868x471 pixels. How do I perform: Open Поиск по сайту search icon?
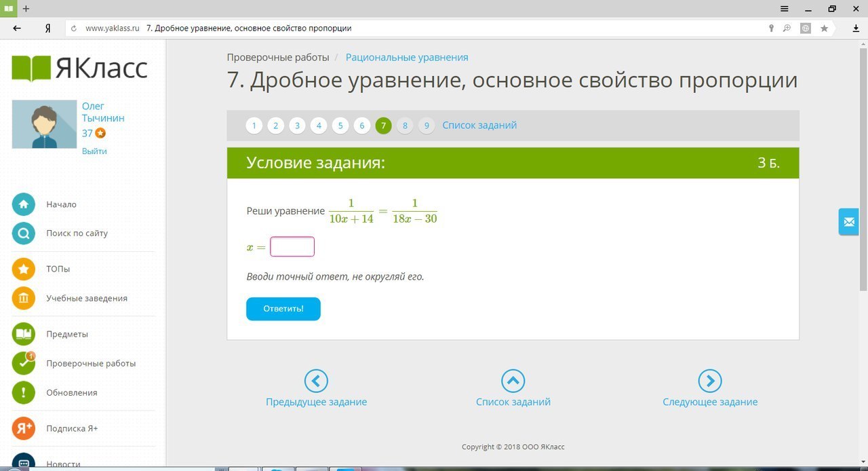tap(24, 233)
